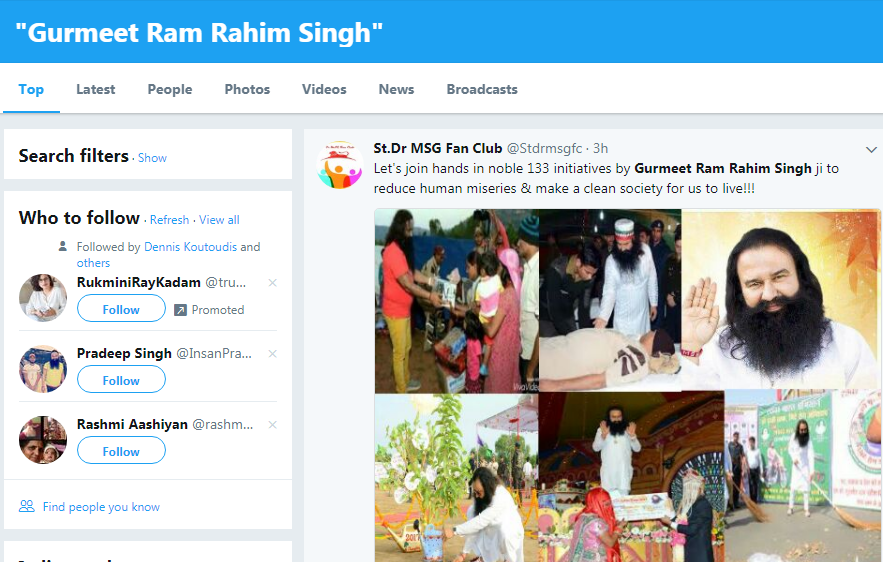Screen dimensions: 883x562
Task: Expand the tweet options chevron
Action: [x=871, y=149]
